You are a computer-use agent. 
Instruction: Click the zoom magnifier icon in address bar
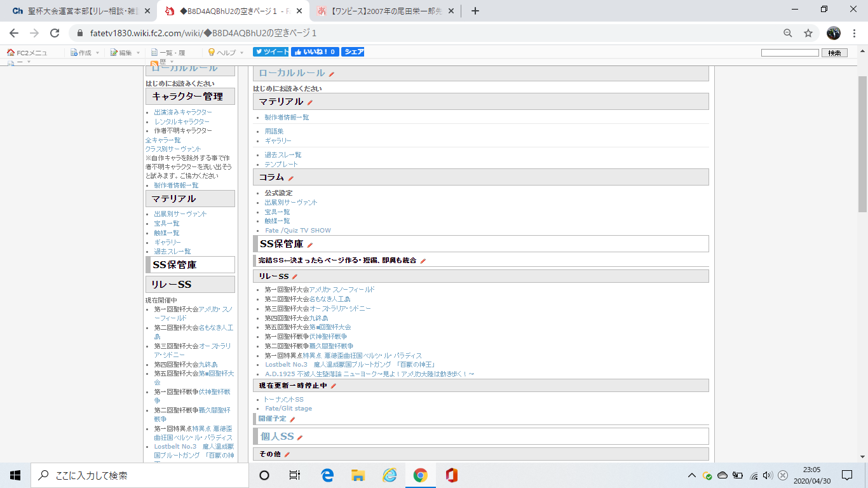point(788,33)
